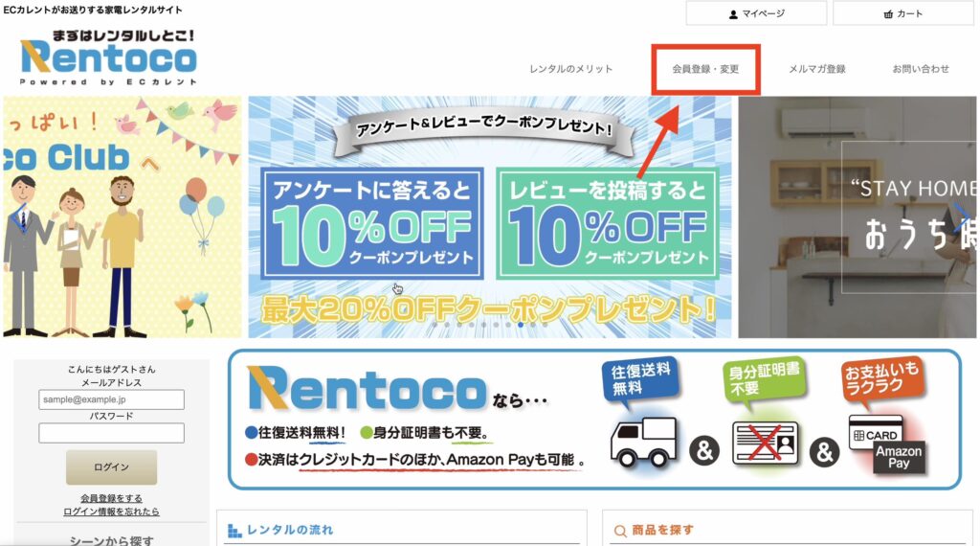Click the こんにちはゲストさん greeting text
Viewport: 980px width, 546px height.
pyautogui.click(x=111, y=370)
